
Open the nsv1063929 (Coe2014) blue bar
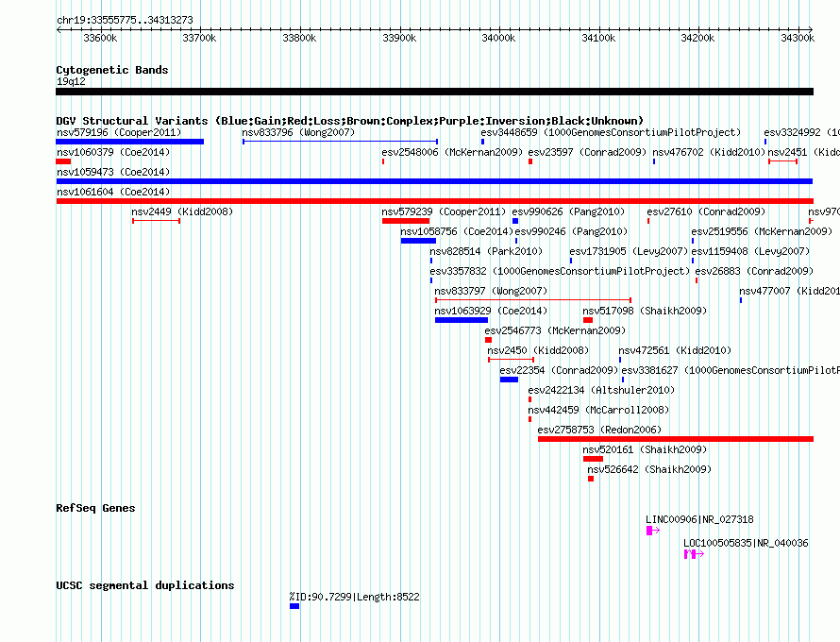pos(462,320)
